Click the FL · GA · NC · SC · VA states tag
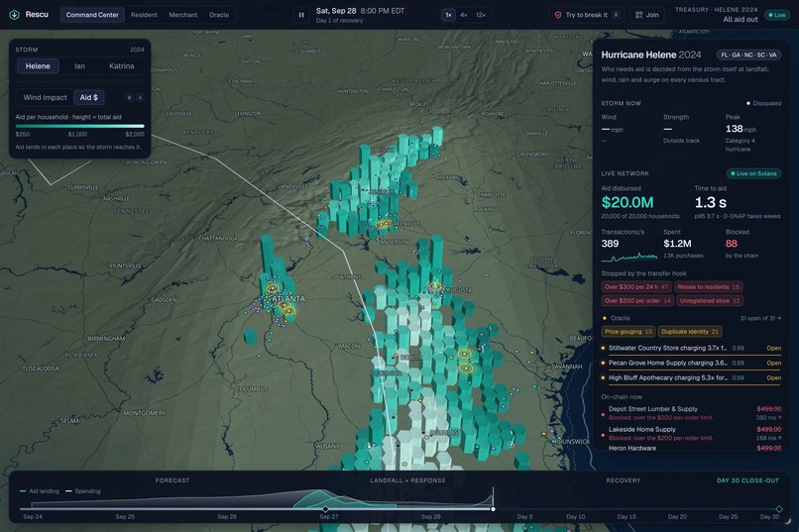This screenshot has height=532, width=799. 748,54
